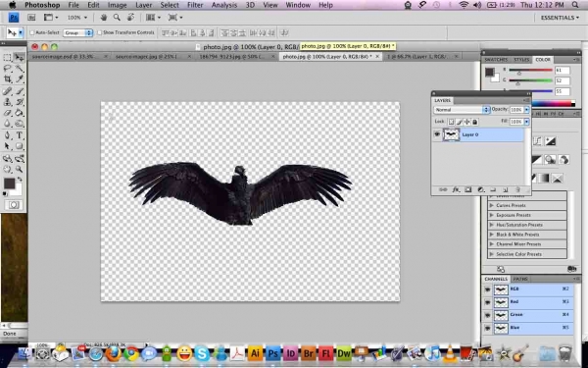
Task: Open Adobe Illustrator from the Dock
Action: coord(255,353)
